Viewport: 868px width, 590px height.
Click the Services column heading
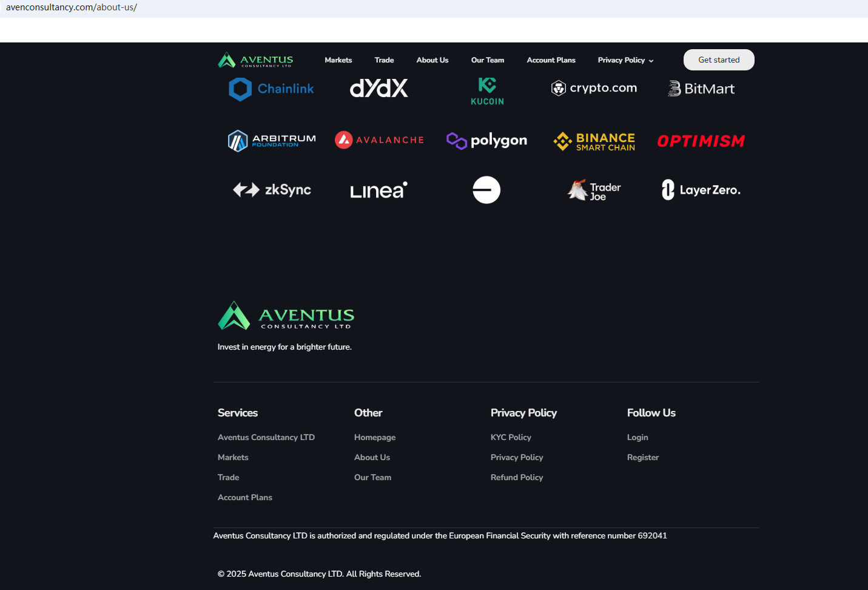238,413
